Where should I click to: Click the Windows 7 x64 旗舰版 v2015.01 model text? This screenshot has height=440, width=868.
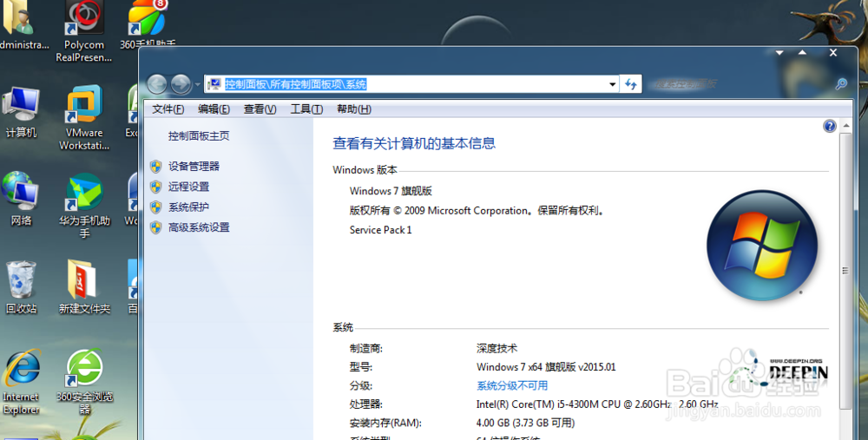pos(546,367)
